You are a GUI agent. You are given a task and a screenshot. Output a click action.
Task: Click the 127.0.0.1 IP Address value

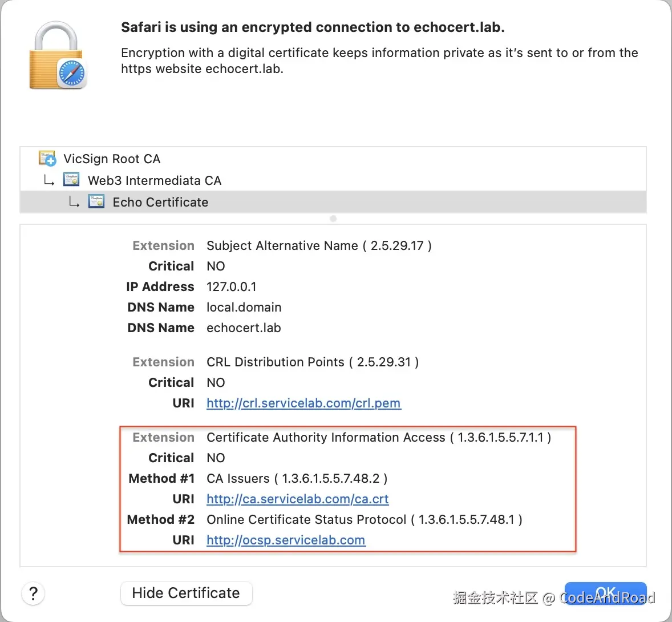[231, 286]
